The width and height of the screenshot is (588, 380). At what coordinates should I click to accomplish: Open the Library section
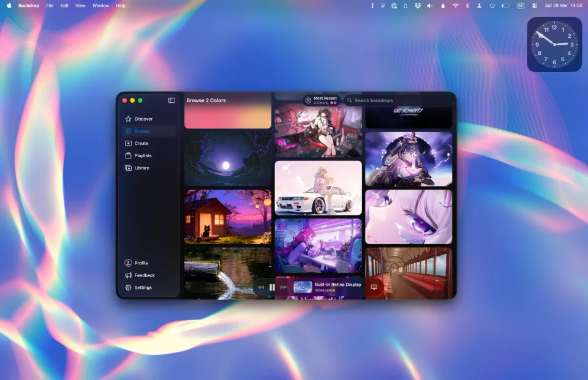coord(137,168)
